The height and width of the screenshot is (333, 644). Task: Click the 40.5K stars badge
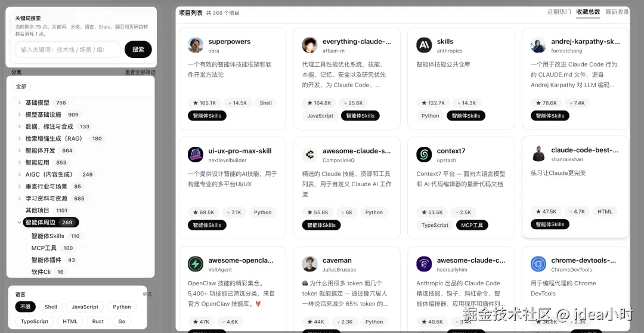pyautogui.click(x=432, y=322)
